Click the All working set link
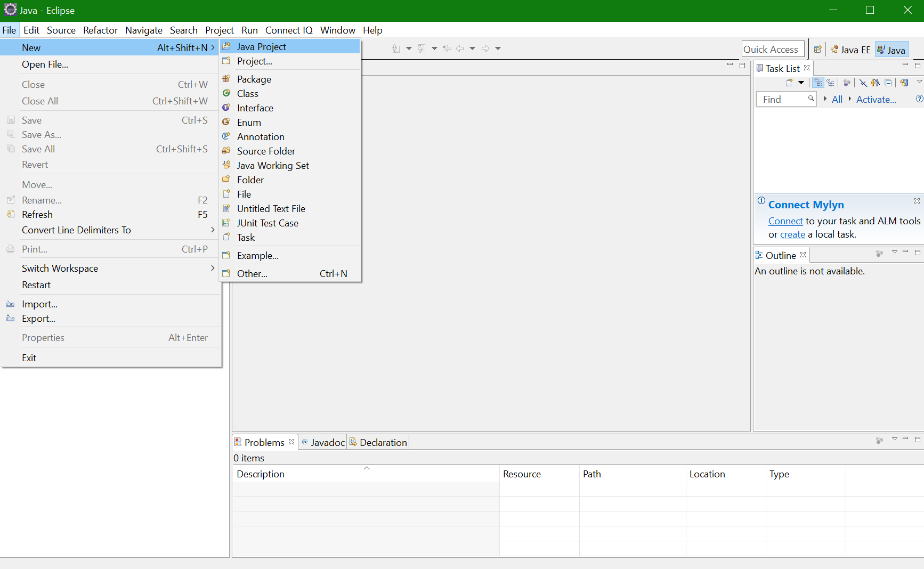The height and width of the screenshot is (569, 924). pos(837,99)
